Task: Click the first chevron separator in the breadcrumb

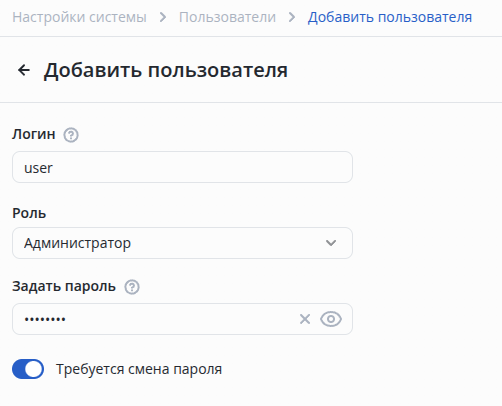Action: 163,17
